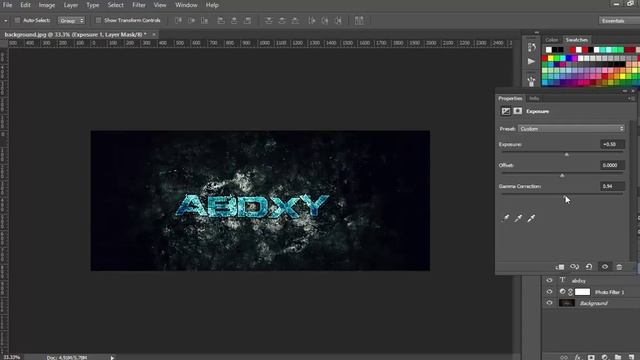The image size is (640, 360).
Task: Open the History panel icon
Action: click(531, 47)
